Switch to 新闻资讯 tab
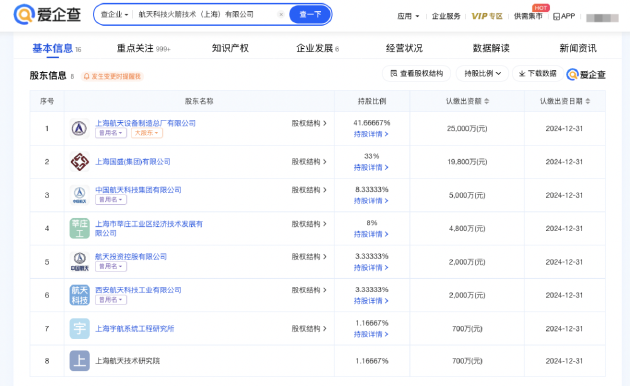Screen dimensions: 630x386 578,49
